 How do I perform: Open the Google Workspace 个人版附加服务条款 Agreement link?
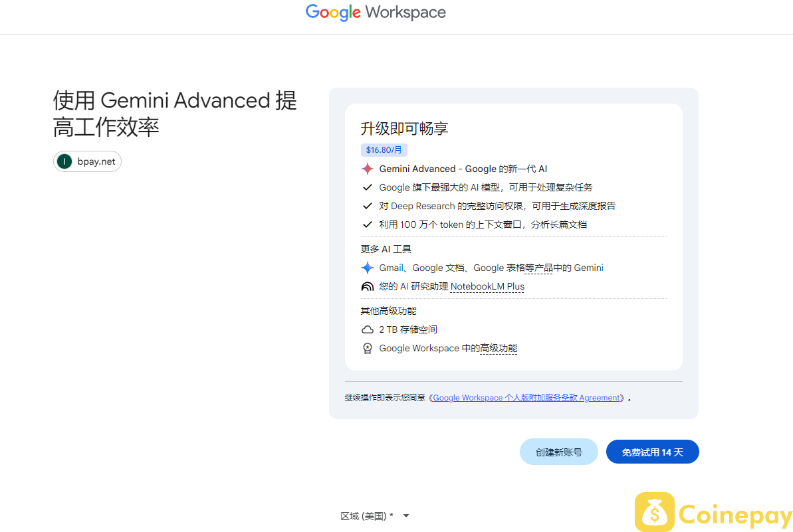click(x=526, y=398)
